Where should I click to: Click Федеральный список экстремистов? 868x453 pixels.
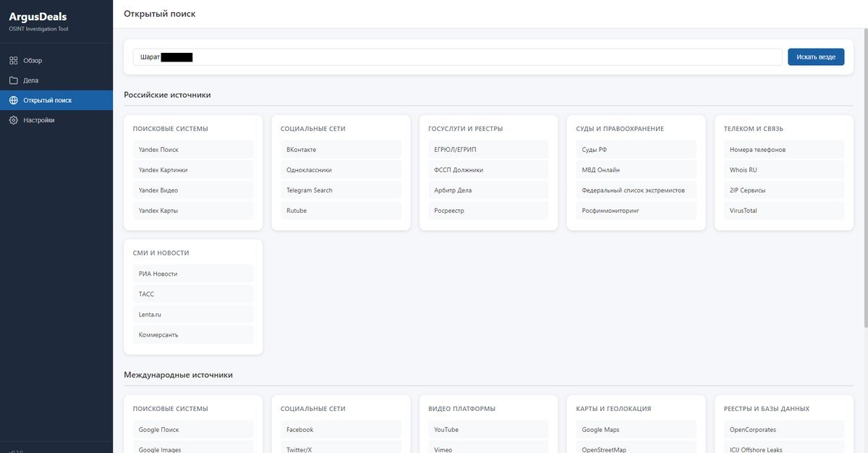[x=635, y=190]
